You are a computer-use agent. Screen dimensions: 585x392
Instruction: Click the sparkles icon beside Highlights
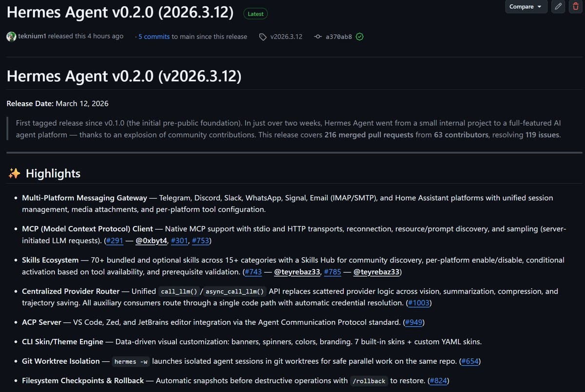(14, 173)
